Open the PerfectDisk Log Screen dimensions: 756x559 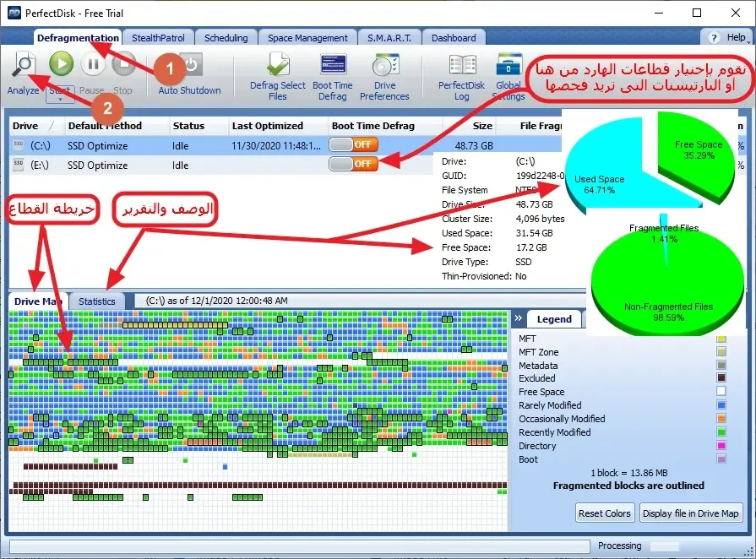click(x=462, y=77)
